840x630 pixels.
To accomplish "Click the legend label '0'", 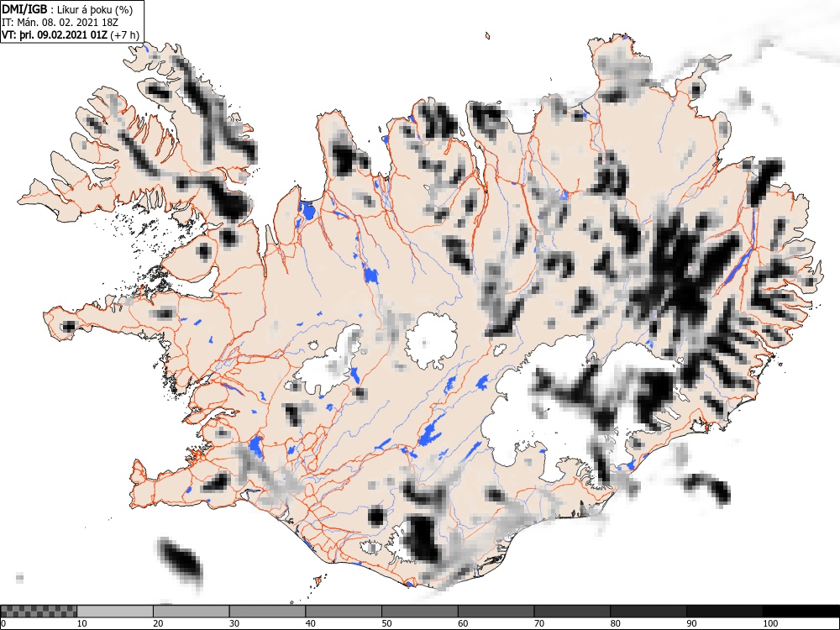I will pos(3,623).
